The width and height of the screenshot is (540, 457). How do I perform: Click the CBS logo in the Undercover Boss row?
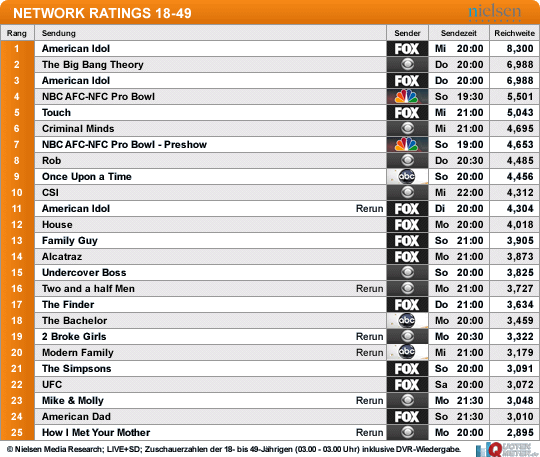[x=407, y=273]
